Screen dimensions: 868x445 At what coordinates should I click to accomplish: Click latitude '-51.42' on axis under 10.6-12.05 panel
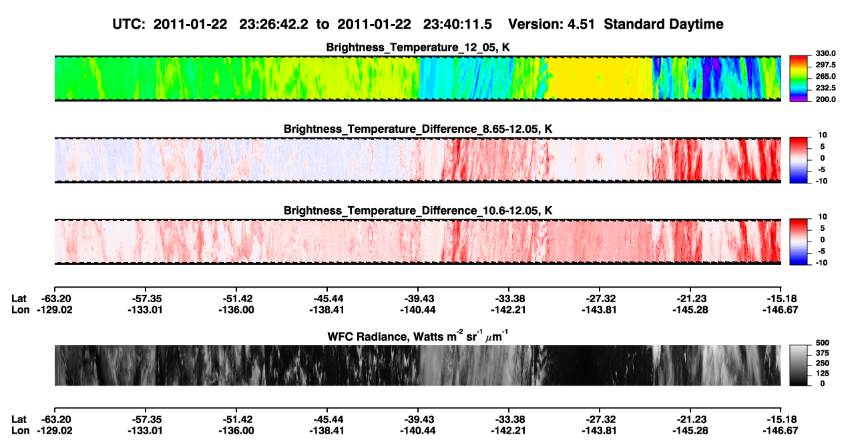click(x=236, y=298)
